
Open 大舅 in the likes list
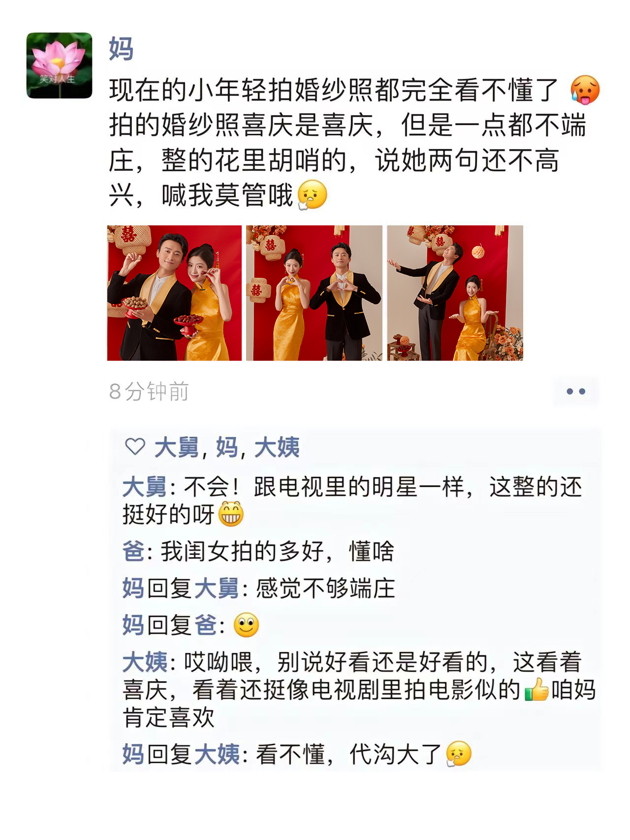tap(176, 447)
